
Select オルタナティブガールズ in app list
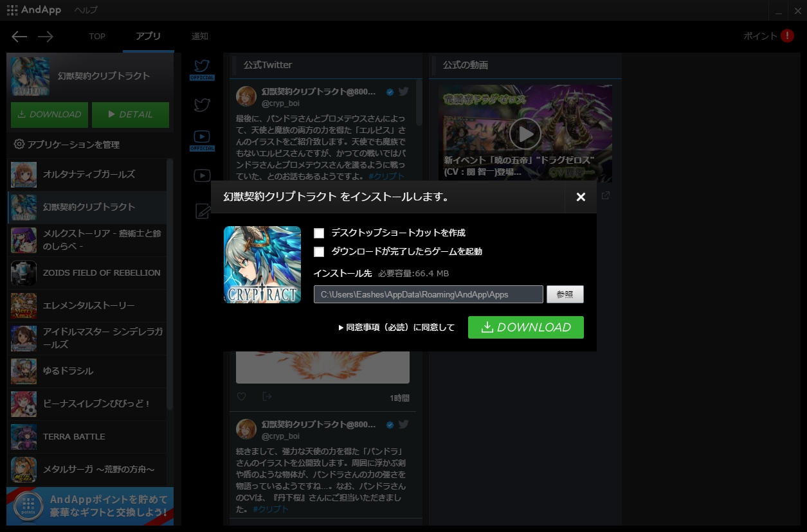click(x=87, y=174)
